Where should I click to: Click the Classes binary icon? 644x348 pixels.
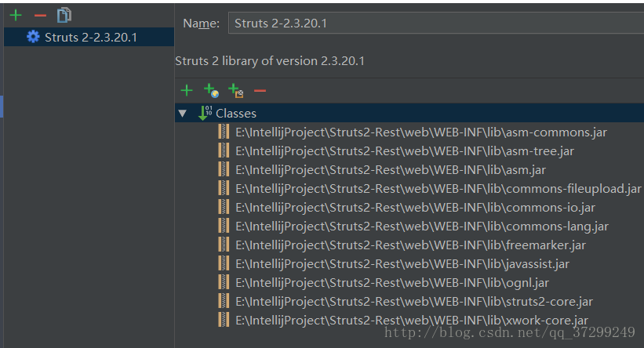[205, 113]
